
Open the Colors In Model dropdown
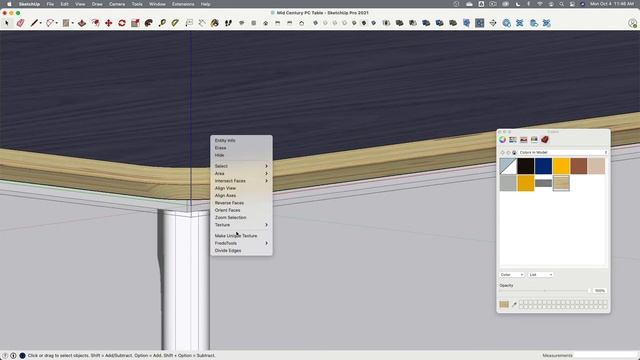[x=563, y=152]
